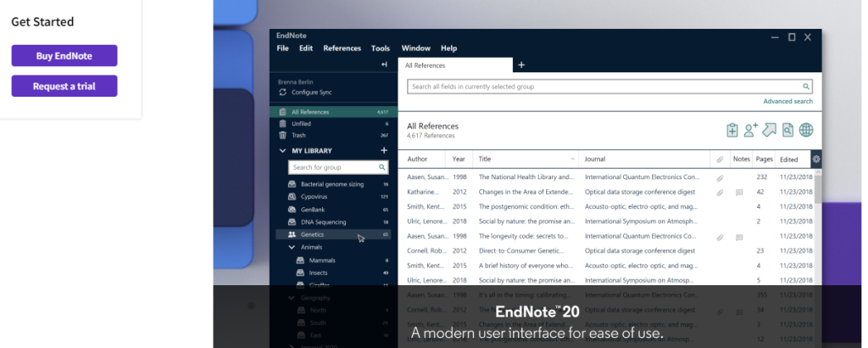
Task: Click the share library person-plus icon
Action: point(751,130)
